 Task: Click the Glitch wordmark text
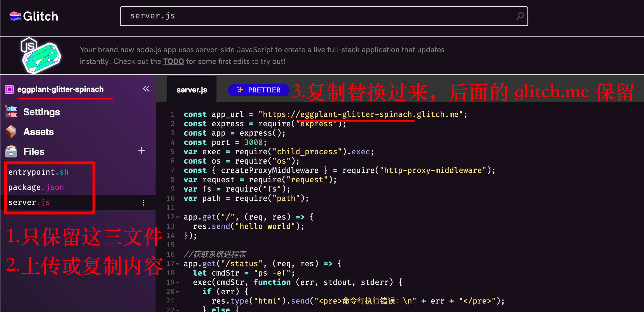pyautogui.click(x=41, y=16)
